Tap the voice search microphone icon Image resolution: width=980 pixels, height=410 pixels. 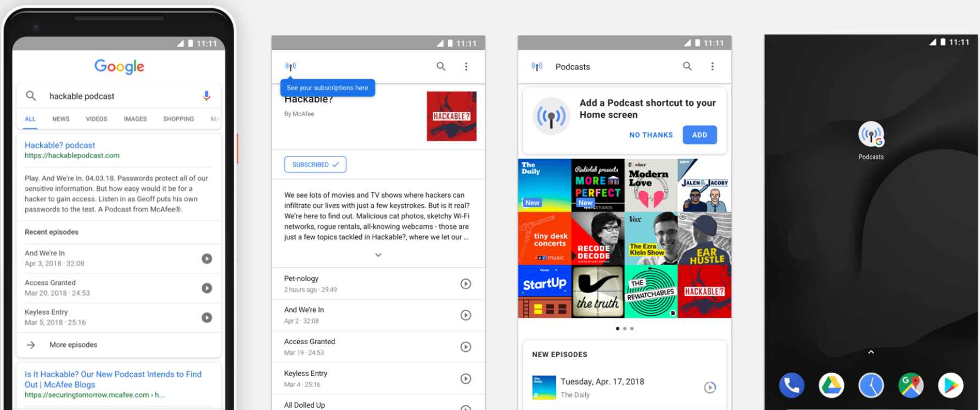206,96
